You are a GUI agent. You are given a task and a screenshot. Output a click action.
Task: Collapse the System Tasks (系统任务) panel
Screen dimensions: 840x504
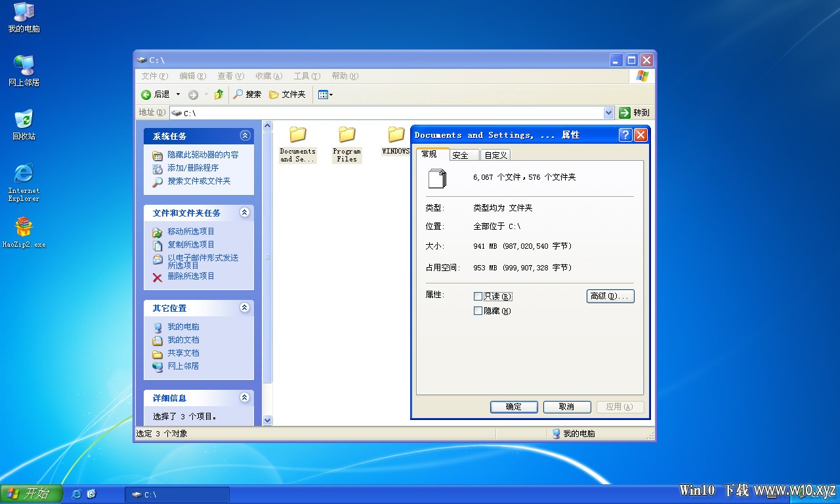[x=245, y=136]
